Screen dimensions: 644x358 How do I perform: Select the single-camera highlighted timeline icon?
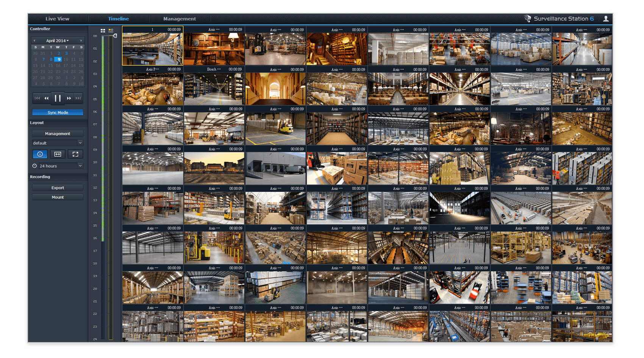tap(111, 30)
